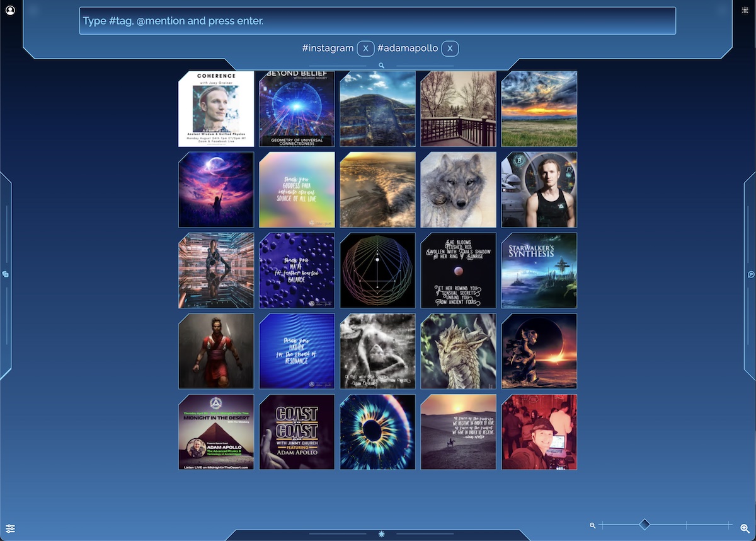Click the zoom slider diamond handle
Viewport: 756px width, 541px height.
coord(644,525)
